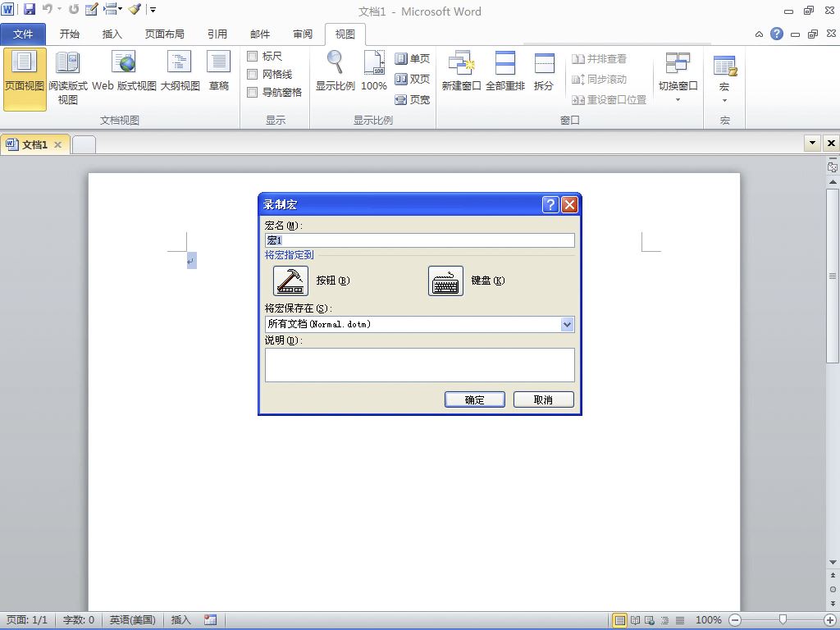The image size is (840, 630).
Task: Switch to Review (审阅) tab
Action: point(303,34)
